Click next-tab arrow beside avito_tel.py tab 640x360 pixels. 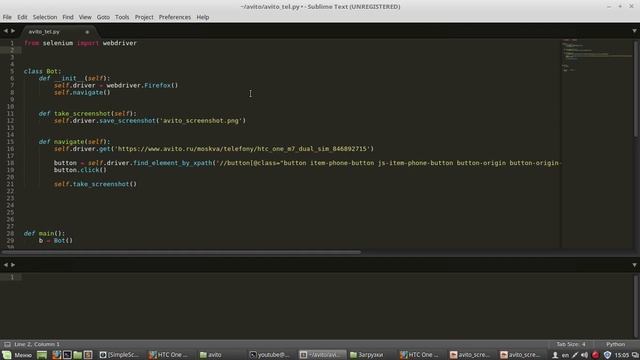click(13, 31)
